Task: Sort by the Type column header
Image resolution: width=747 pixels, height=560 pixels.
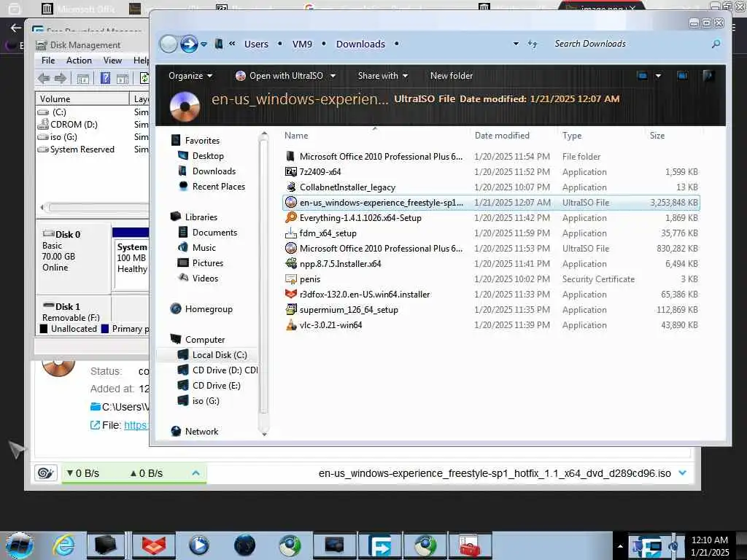Action: 572,136
